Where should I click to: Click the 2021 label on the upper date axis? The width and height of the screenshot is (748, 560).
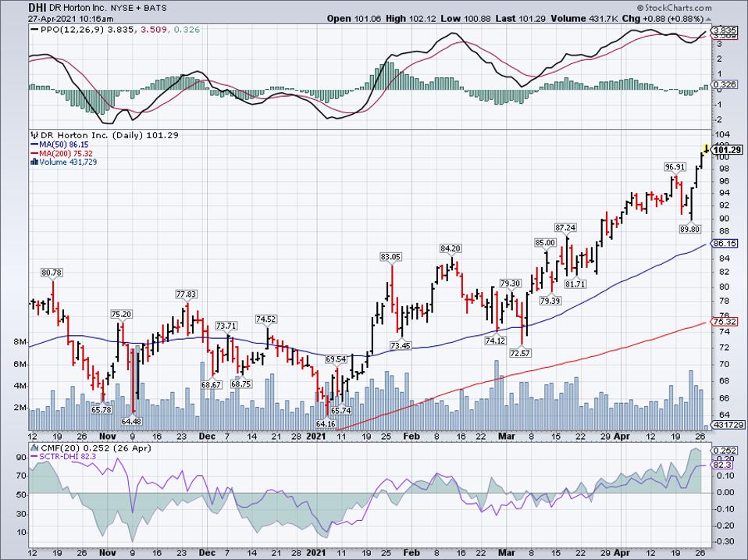point(315,436)
